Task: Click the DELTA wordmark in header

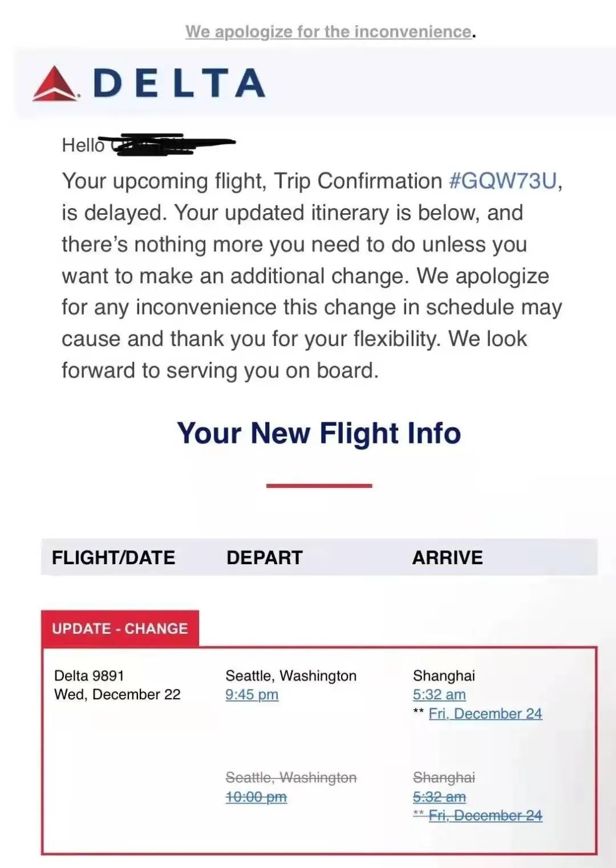Action: (179, 83)
